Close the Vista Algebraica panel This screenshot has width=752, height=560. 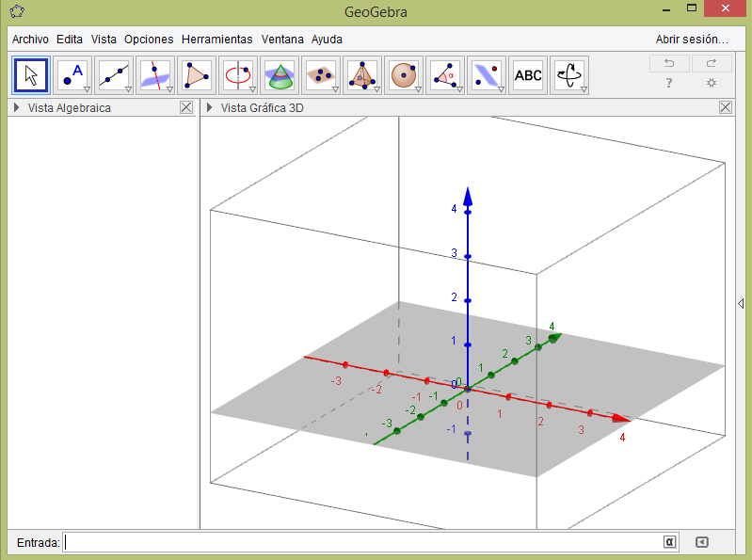(x=186, y=107)
